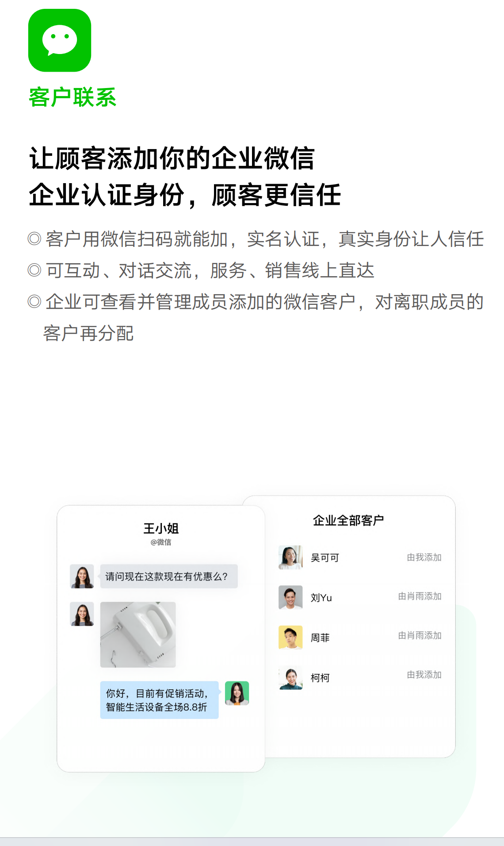504x846 pixels.
Task: Click the green WeChat chat bubble icon
Action: pos(60,40)
